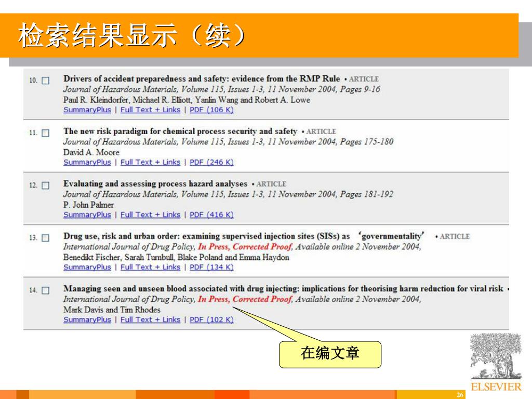Open Full Text + Links for new risk paradigm
The width and height of the screenshot is (532, 399).
(150, 163)
